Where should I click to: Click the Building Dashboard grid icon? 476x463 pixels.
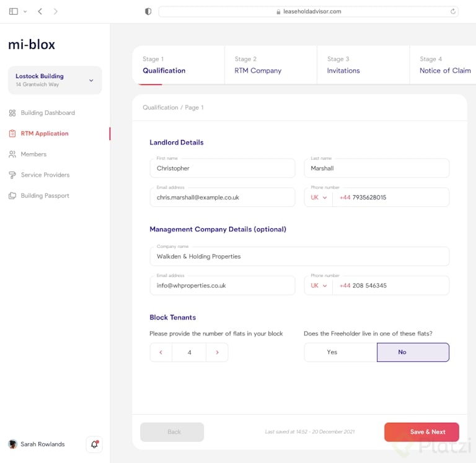(x=12, y=113)
